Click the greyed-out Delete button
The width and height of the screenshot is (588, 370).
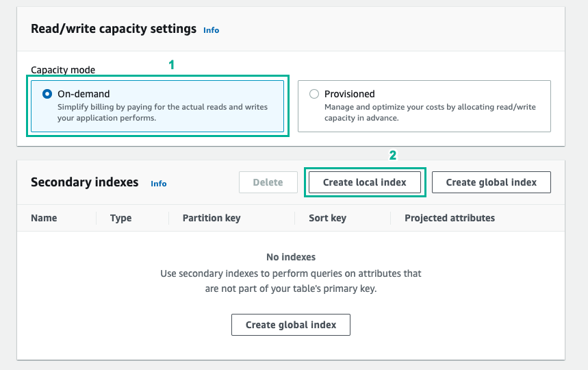tap(268, 182)
